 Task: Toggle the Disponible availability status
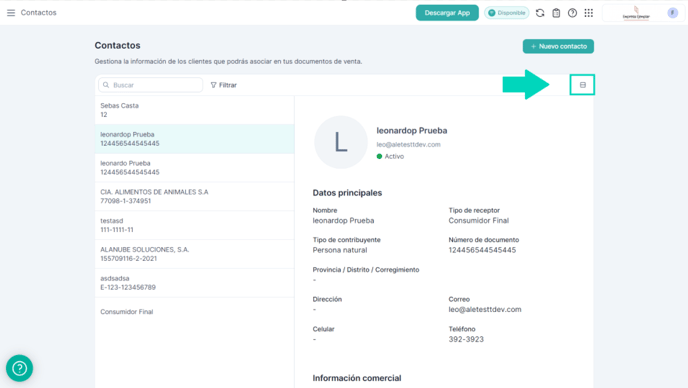[x=507, y=13]
